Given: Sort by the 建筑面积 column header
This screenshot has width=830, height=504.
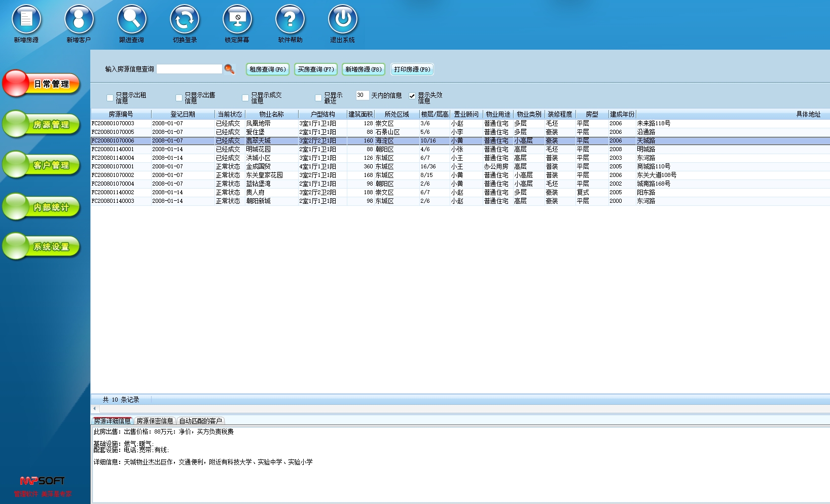Looking at the screenshot, I should tap(360, 114).
